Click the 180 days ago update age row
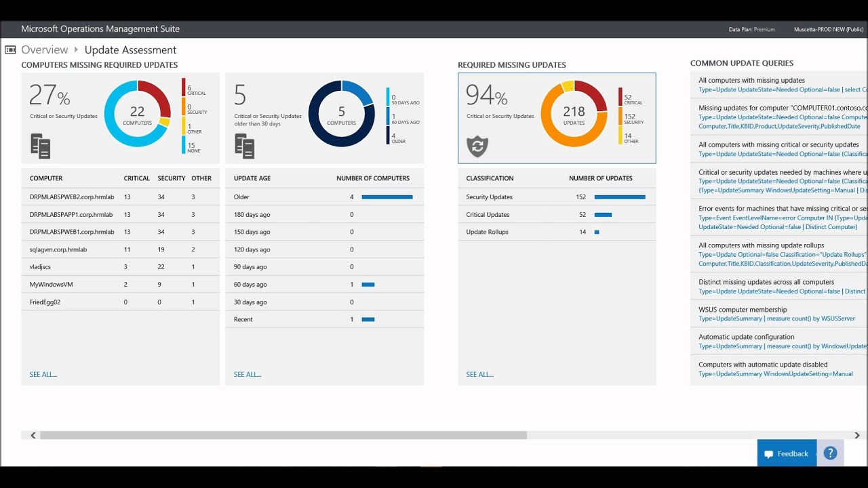The image size is (868, 488). (324, 214)
